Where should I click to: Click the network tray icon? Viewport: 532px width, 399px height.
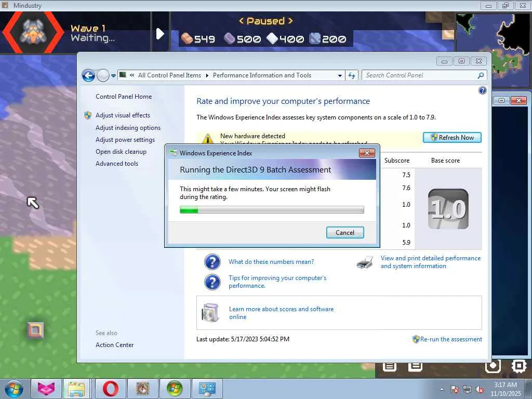click(x=467, y=390)
